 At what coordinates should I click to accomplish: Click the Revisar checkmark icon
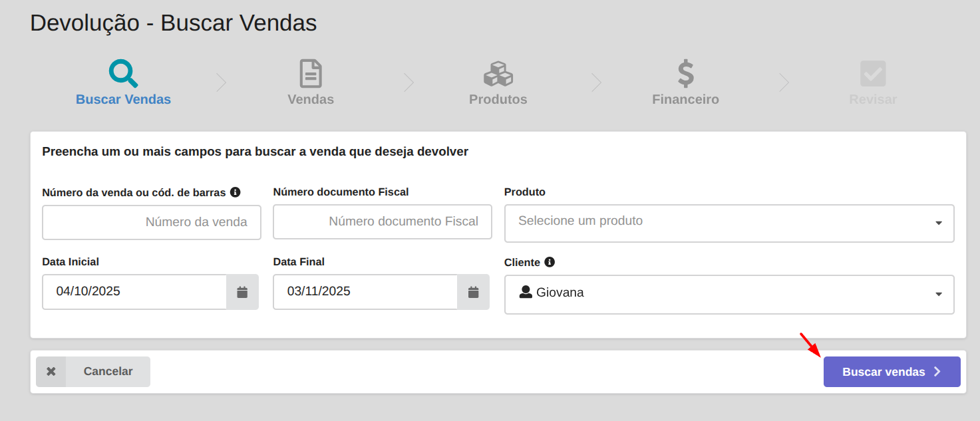(873, 74)
